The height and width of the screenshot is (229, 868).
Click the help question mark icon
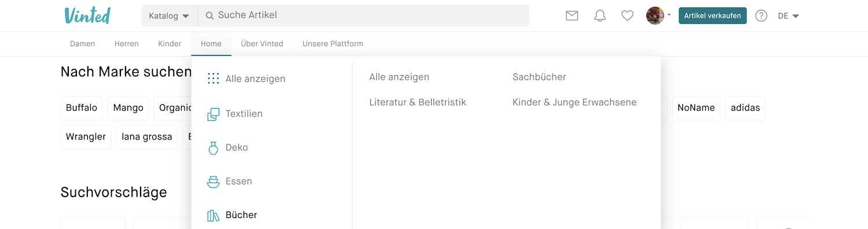click(x=762, y=16)
